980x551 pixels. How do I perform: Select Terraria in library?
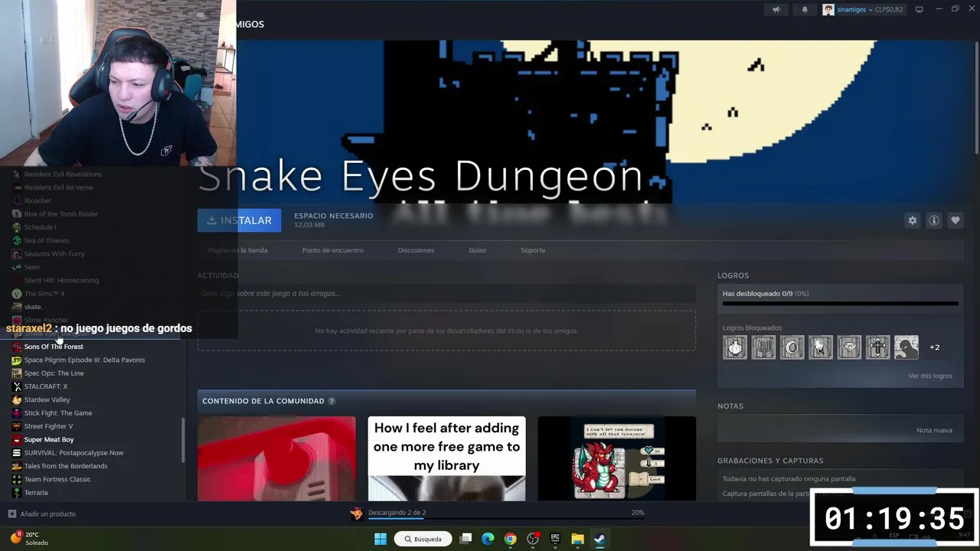[36, 493]
